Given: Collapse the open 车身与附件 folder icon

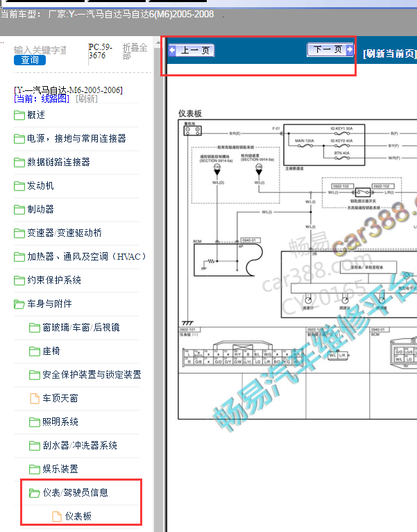Looking at the screenshot, I should click(19, 304).
